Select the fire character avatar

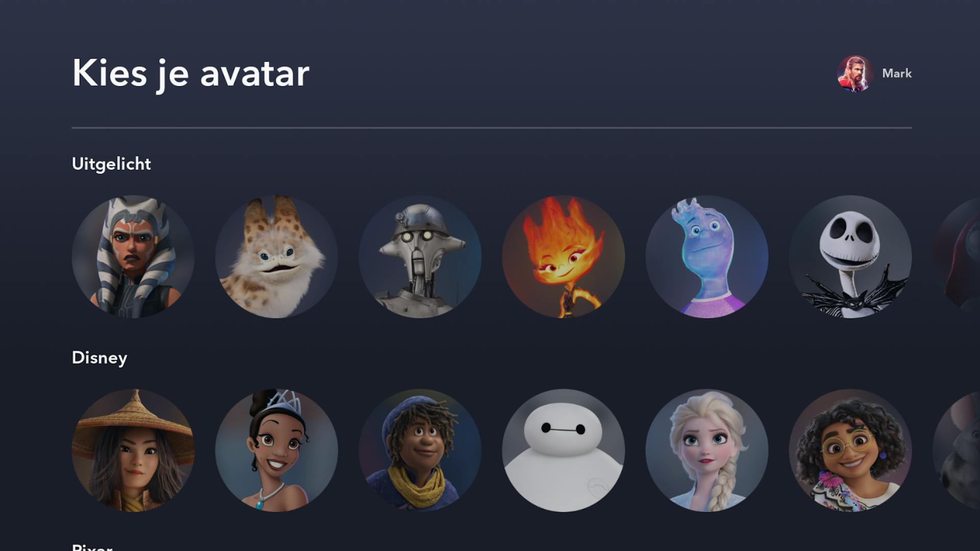click(563, 257)
